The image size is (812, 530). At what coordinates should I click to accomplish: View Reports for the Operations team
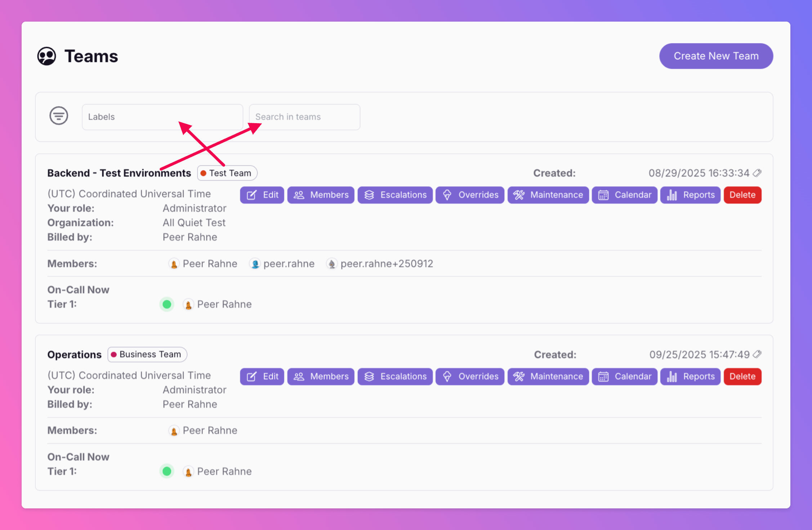(x=690, y=377)
